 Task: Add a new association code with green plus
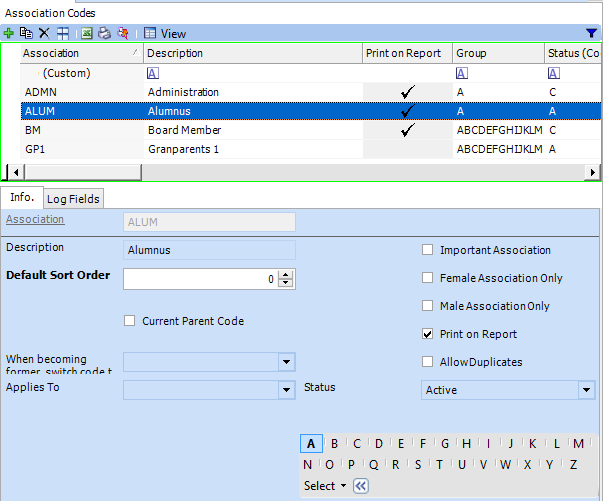8,33
